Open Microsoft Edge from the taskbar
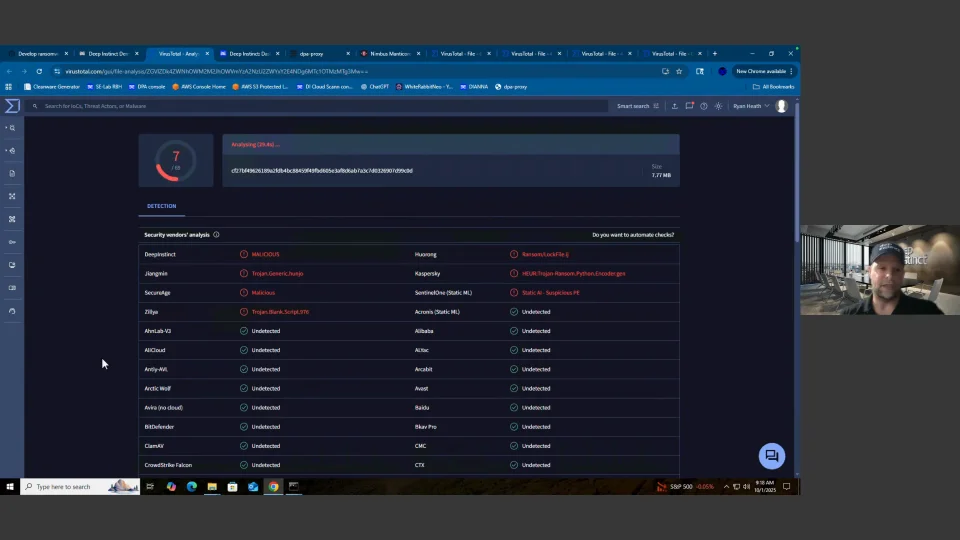This screenshot has width=960, height=540. coord(192,487)
